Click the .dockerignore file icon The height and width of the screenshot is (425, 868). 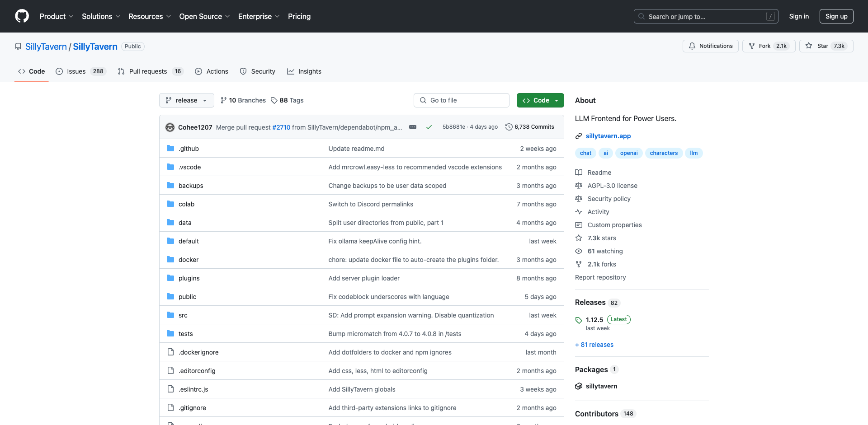pos(170,352)
